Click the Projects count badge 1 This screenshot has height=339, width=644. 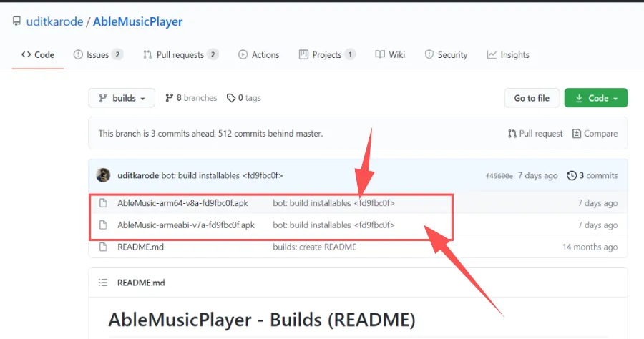tap(350, 54)
